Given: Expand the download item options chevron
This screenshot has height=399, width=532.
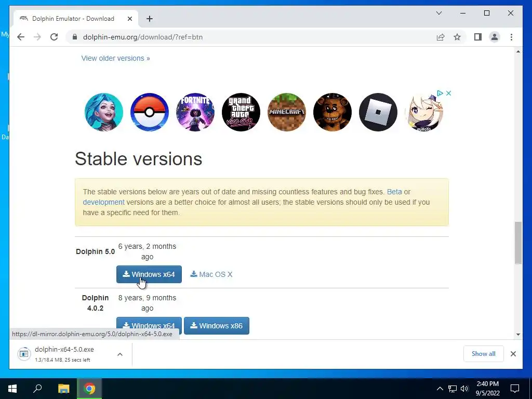Looking at the screenshot, I should (120, 354).
